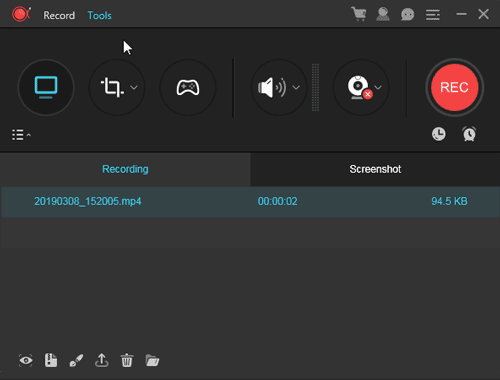This screenshot has height=380, width=500.
Task: Open the scheduled task alarm icon
Action: click(469, 134)
